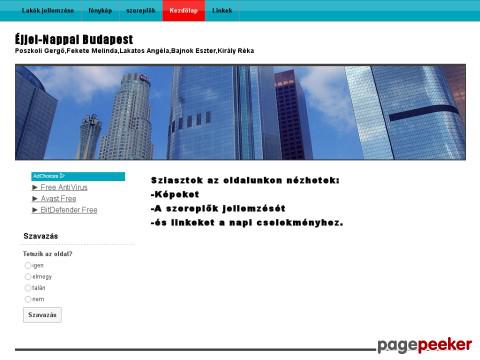
Task: Click arrow icon beside Avast Free
Action: point(35,199)
